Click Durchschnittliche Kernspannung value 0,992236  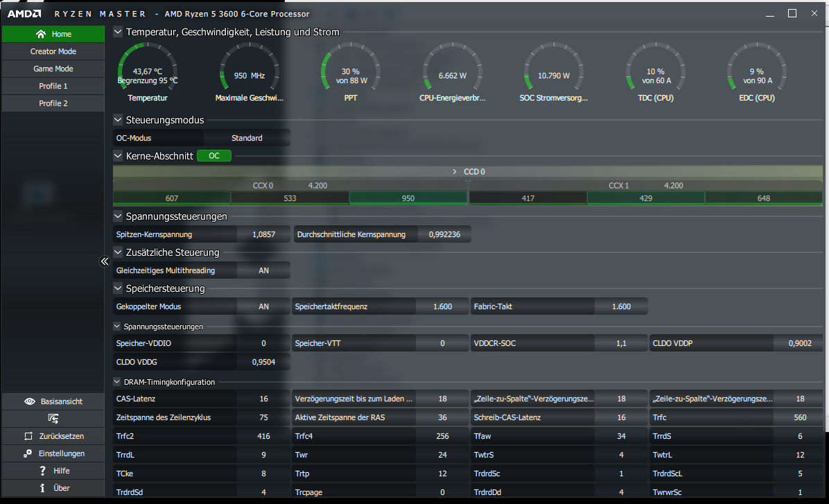point(444,234)
